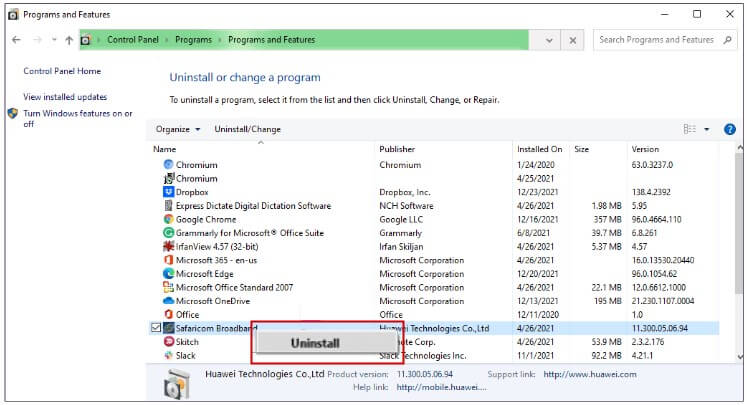Screen dimensions: 747x405
Task: Click the Slack program icon
Action: point(168,355)
